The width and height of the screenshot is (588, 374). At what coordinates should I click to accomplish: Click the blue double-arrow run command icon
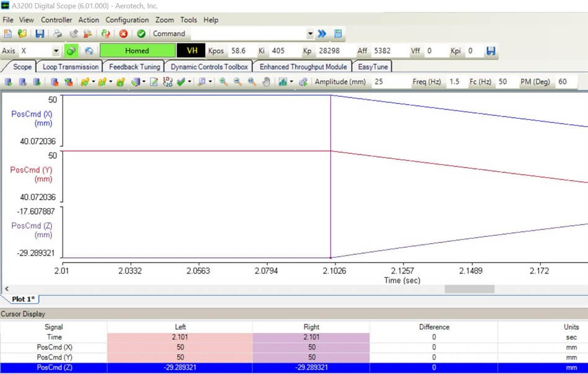pos(322,33)
